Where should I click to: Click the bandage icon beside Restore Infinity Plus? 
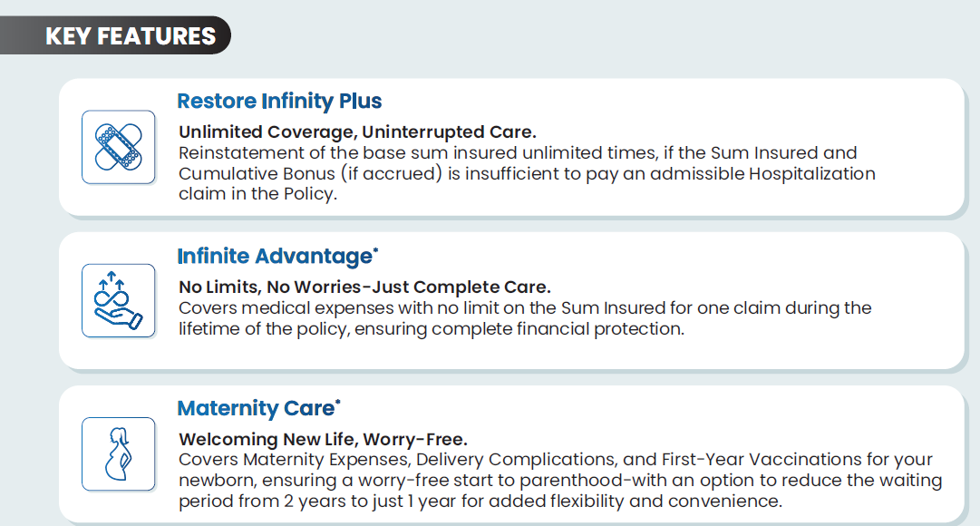[118, 147]
